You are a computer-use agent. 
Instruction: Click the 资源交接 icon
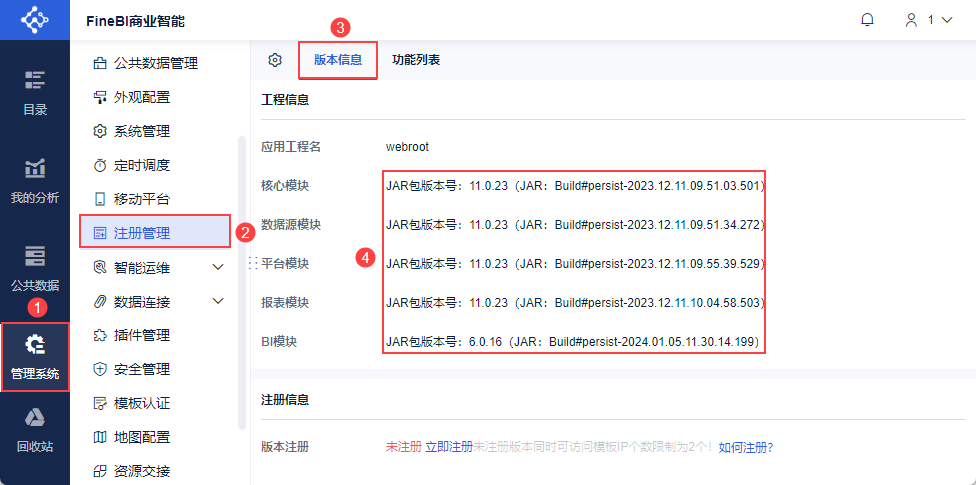pyautogui.click(x=100, y=471)
